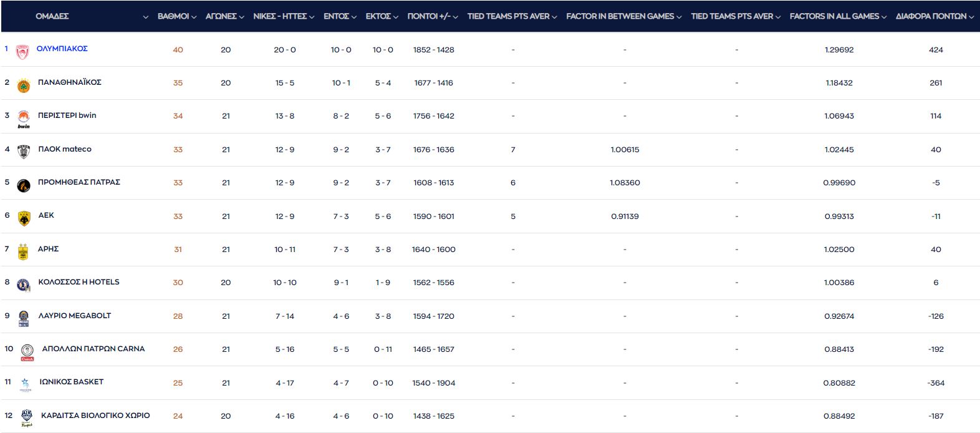Click the Kolossos H Hotels logo
980x433 pixels.
pos(23,285)
